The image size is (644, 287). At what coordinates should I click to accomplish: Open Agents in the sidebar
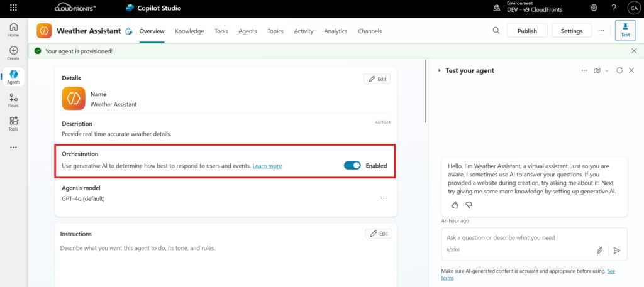click(x=14, y=77)
